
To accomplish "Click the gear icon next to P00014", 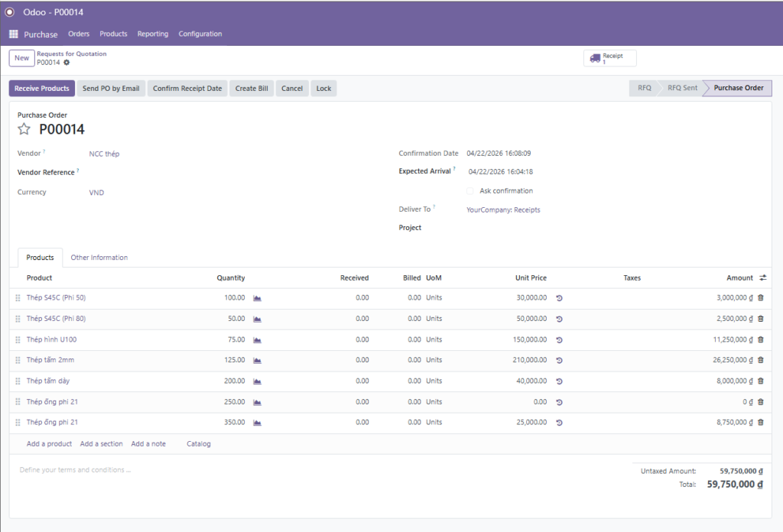I will [67, 63].
